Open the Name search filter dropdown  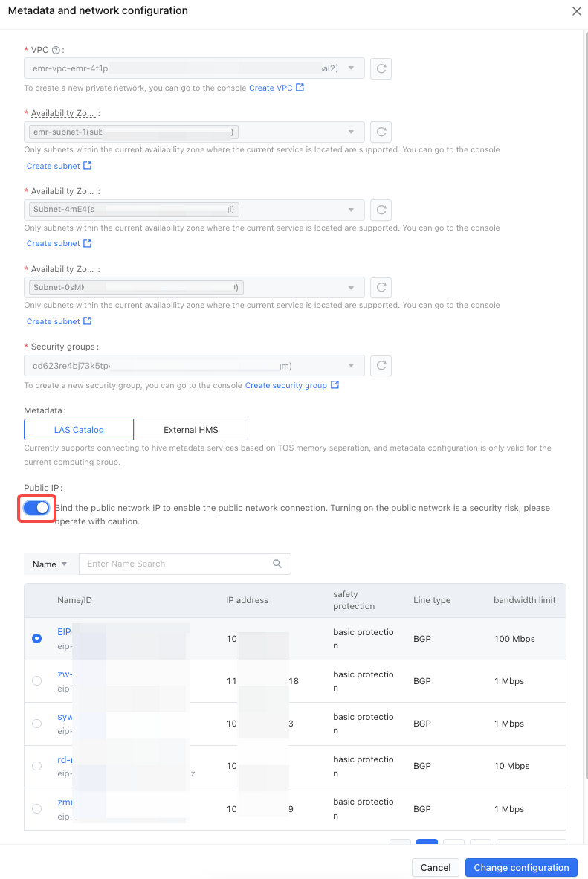coord(50,564)
